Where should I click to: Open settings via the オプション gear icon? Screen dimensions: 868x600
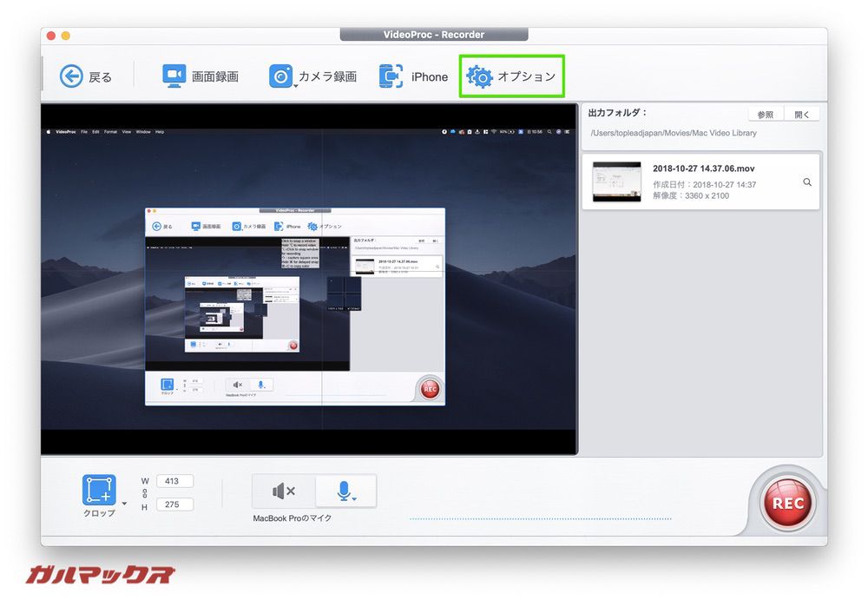click(x=479, y=76)
